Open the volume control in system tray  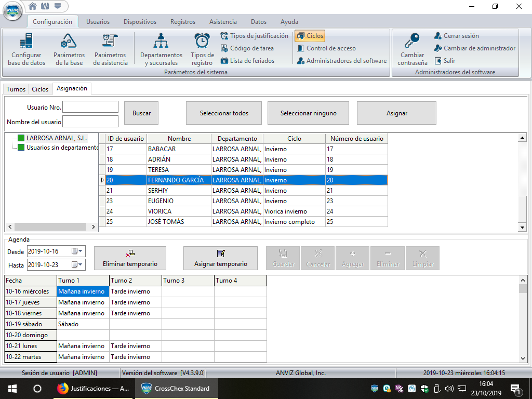click(449, 389)
